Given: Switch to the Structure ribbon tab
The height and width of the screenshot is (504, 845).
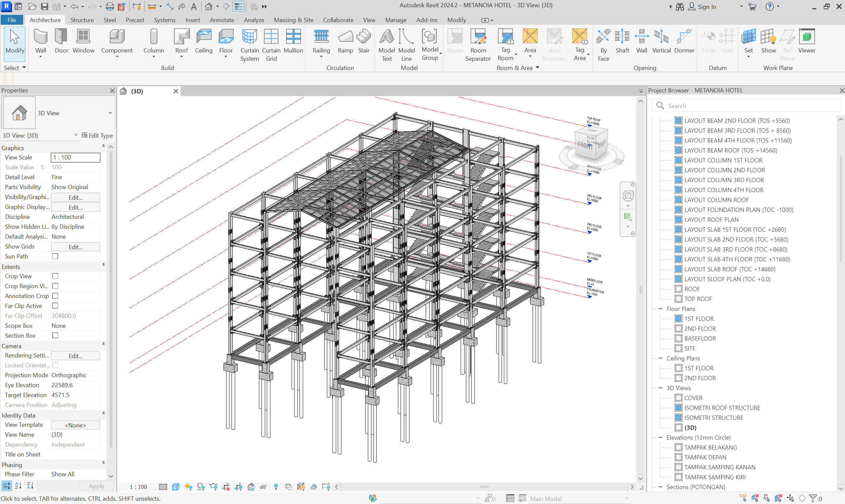Looking at the screenshot, I should 82,20.
